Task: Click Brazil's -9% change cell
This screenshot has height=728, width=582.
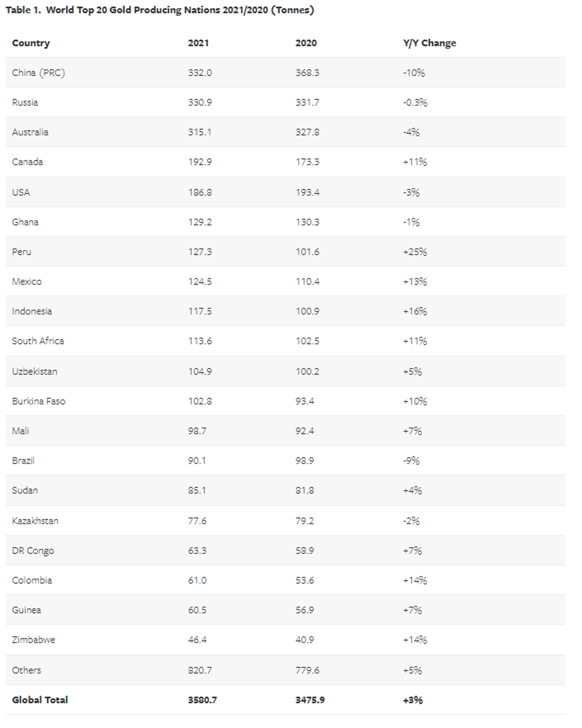Action: tap(412, 461)
